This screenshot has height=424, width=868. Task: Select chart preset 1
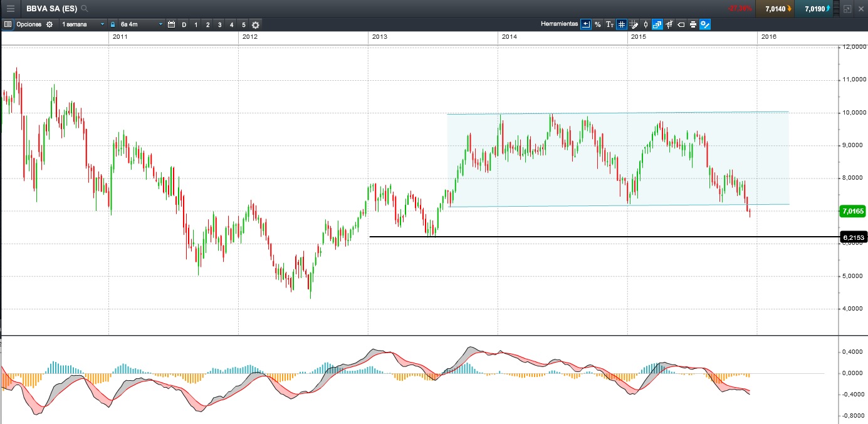[196, 24]
